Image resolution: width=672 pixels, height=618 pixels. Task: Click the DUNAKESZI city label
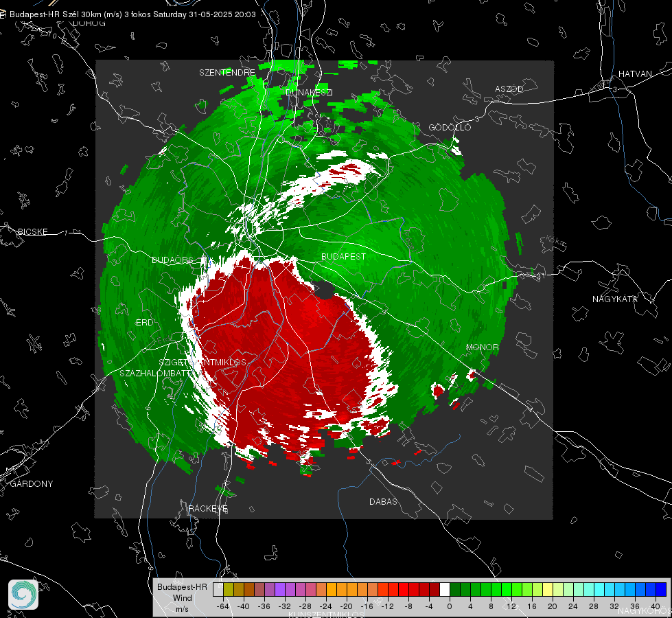[x=309, y=92]
